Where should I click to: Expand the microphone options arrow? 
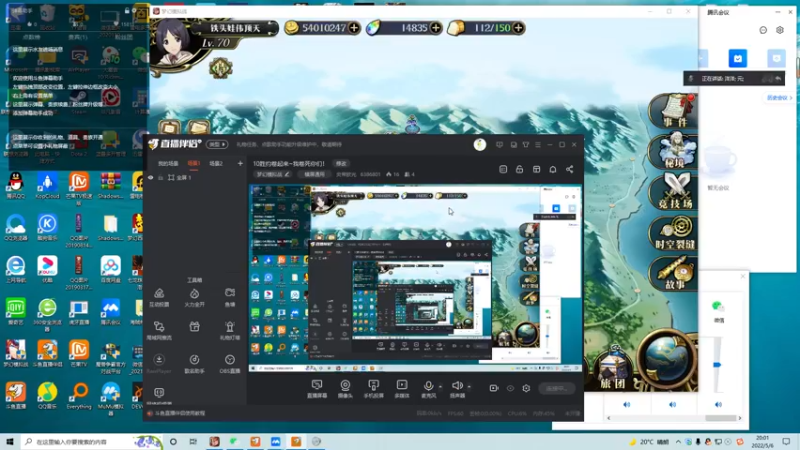[x=440, y=386]
